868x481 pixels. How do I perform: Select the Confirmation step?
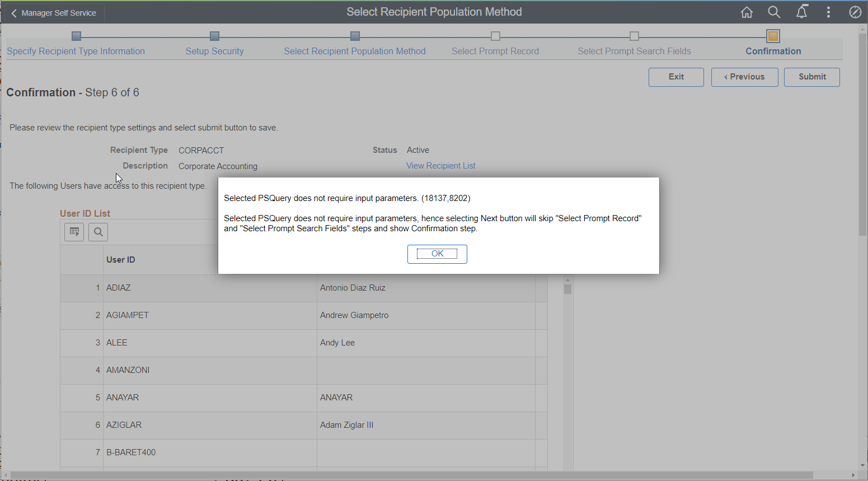[x=773, y=51]
